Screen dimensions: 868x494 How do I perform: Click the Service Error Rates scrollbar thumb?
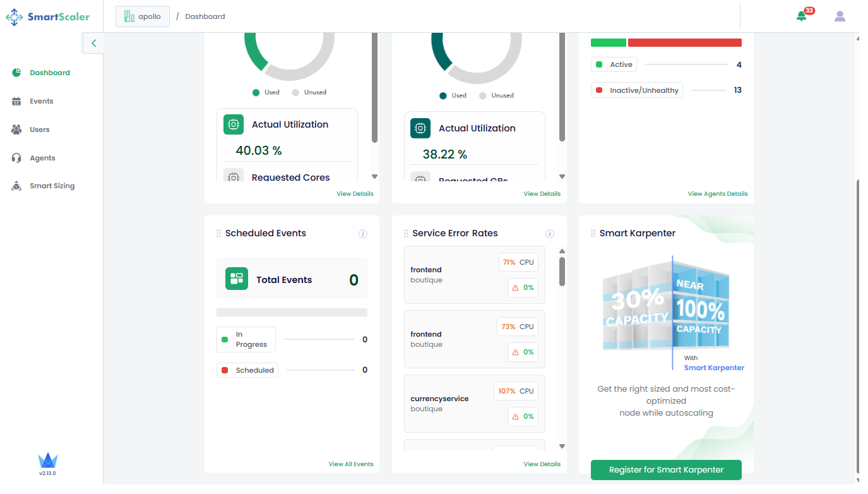pyautogui.click(x=562, y=271)
